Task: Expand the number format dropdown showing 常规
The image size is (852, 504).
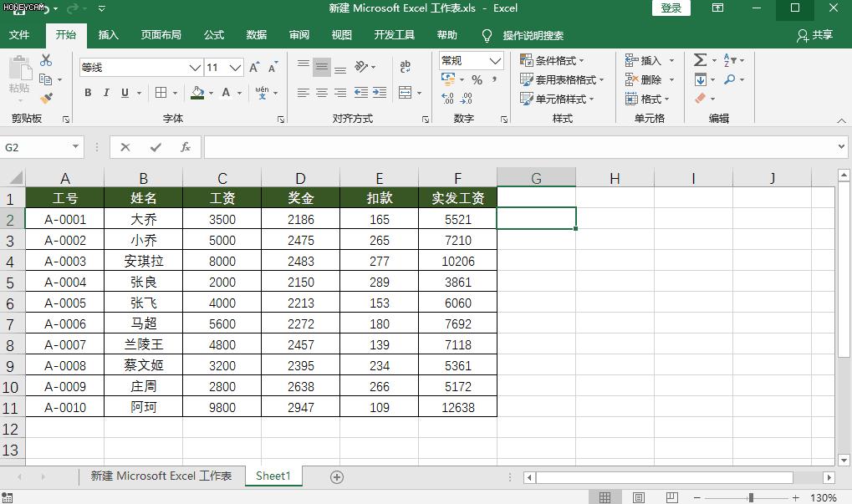Action: click(x=495, y=61)
